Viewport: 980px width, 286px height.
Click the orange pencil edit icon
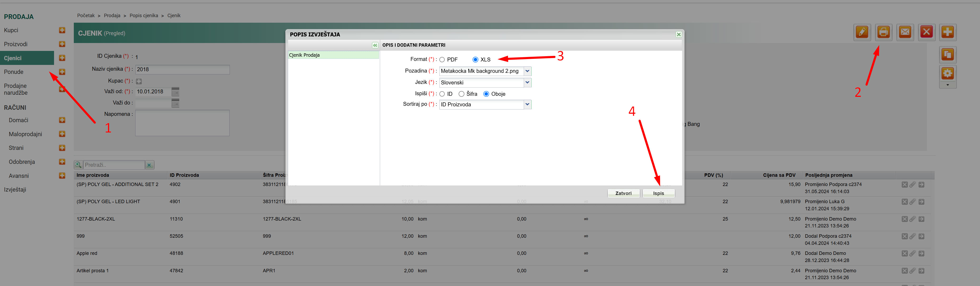pos(862,32)
